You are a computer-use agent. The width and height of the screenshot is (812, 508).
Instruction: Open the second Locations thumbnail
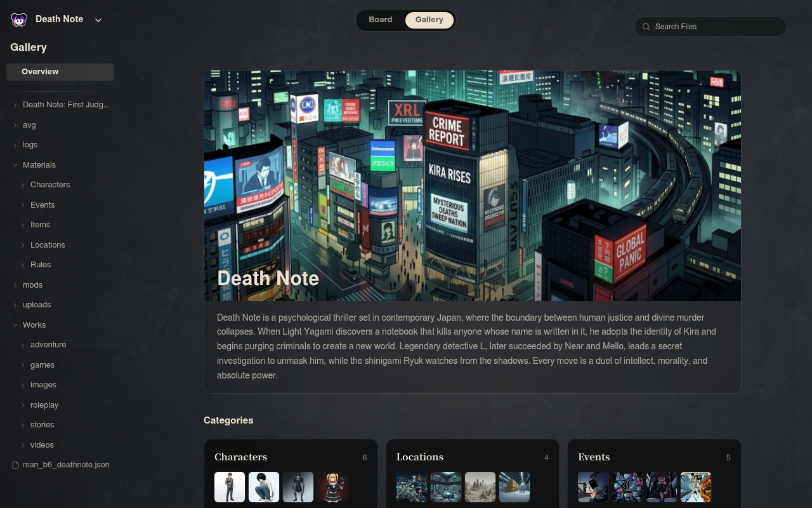click(446, 487)
